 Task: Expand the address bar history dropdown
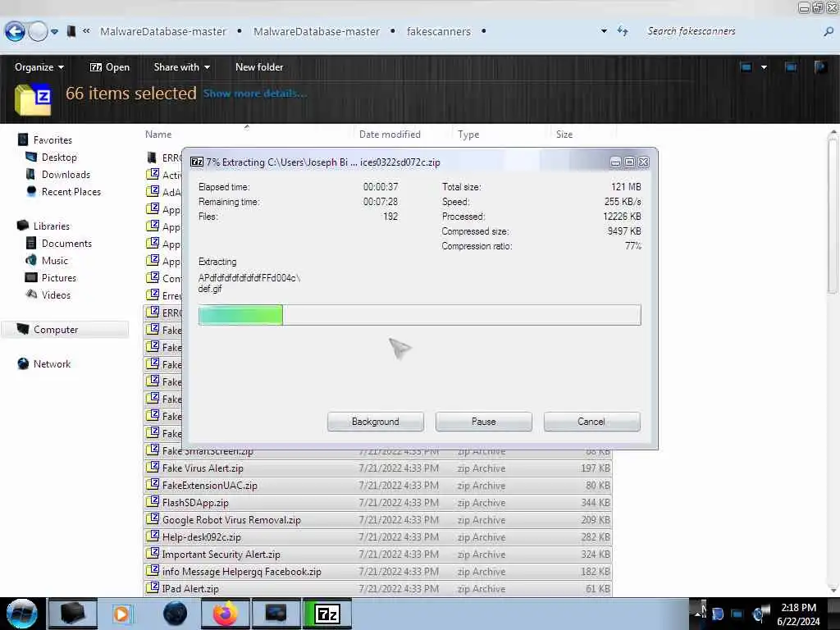[x=604, y=32]
